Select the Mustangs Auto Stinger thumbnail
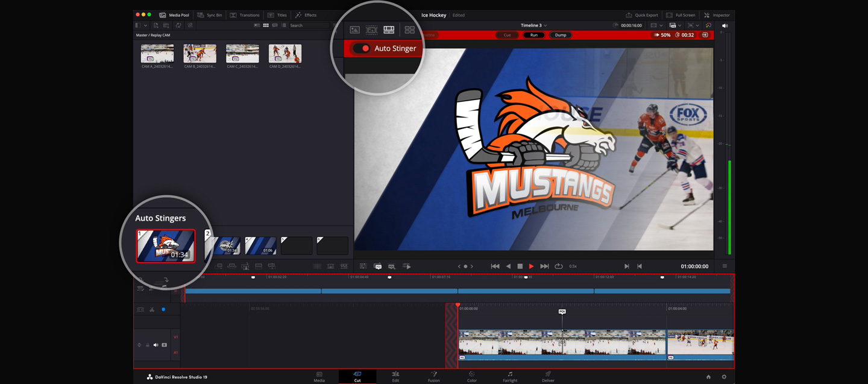Image resolution: width=868 pixels, height=384 pixels. 166,245
